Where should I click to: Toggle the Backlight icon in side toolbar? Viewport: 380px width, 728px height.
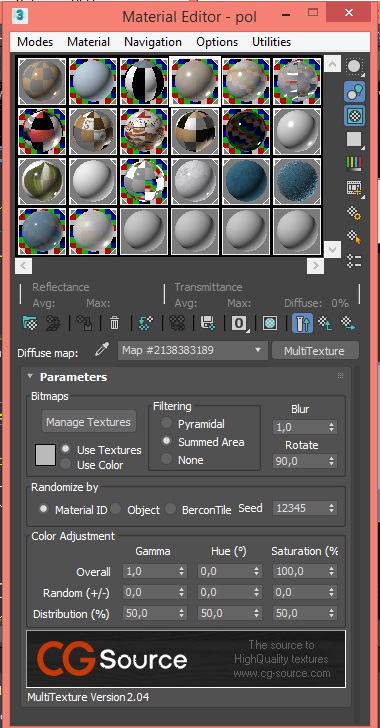click(x=354, y=91)
